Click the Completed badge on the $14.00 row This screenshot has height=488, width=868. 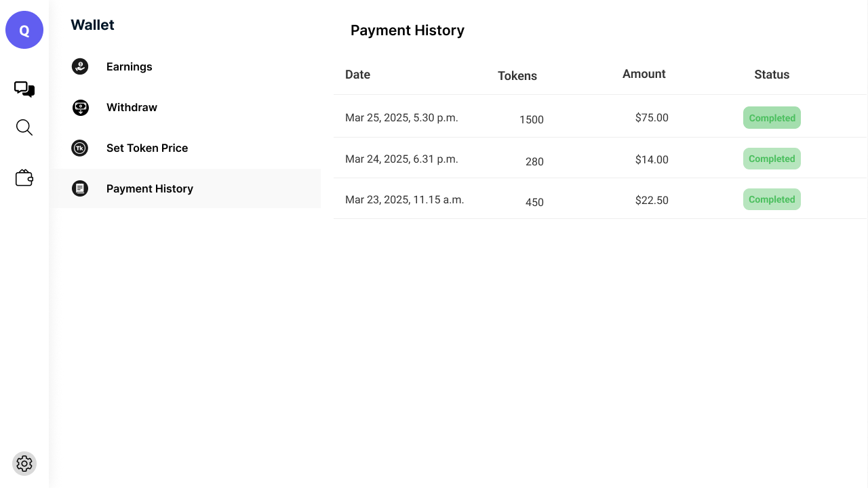772,158
